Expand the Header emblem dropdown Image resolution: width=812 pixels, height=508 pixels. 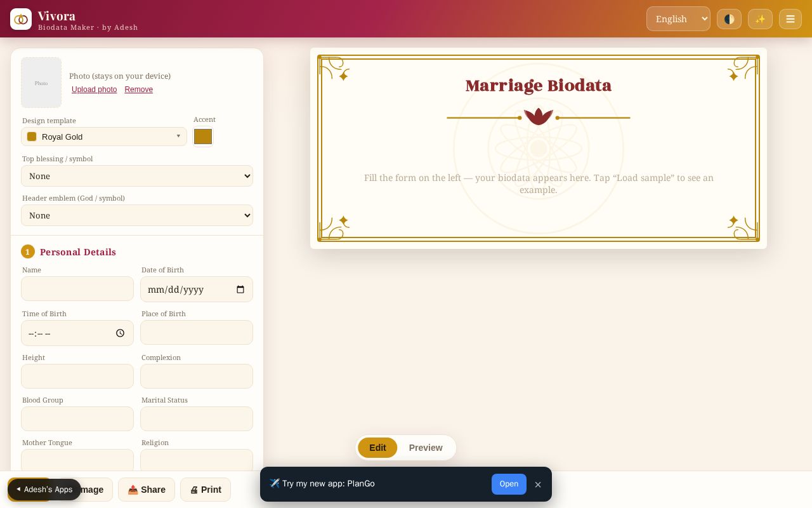(x=137, y=215)
